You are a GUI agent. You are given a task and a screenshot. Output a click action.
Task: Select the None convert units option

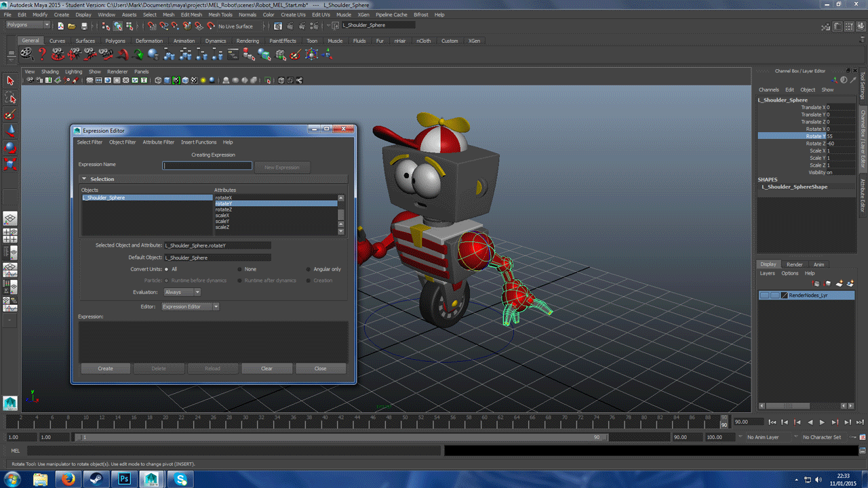[x=239, y=269]
